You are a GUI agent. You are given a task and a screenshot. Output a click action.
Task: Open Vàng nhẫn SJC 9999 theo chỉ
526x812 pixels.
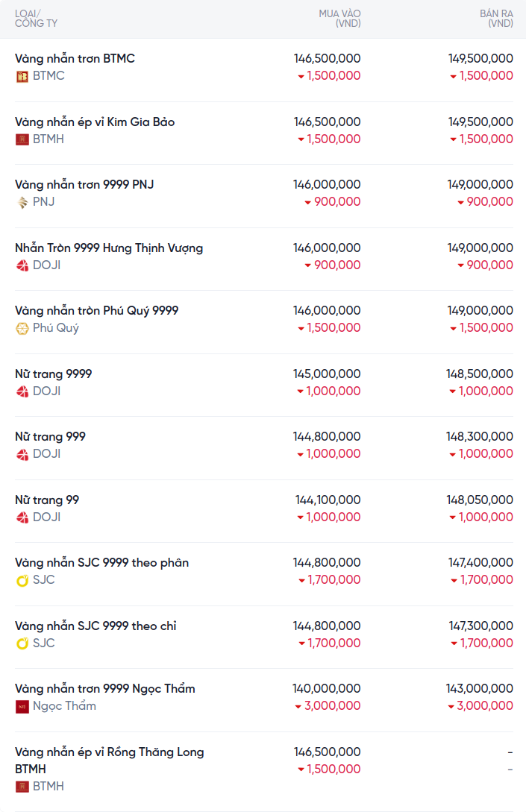pos(96,626)
